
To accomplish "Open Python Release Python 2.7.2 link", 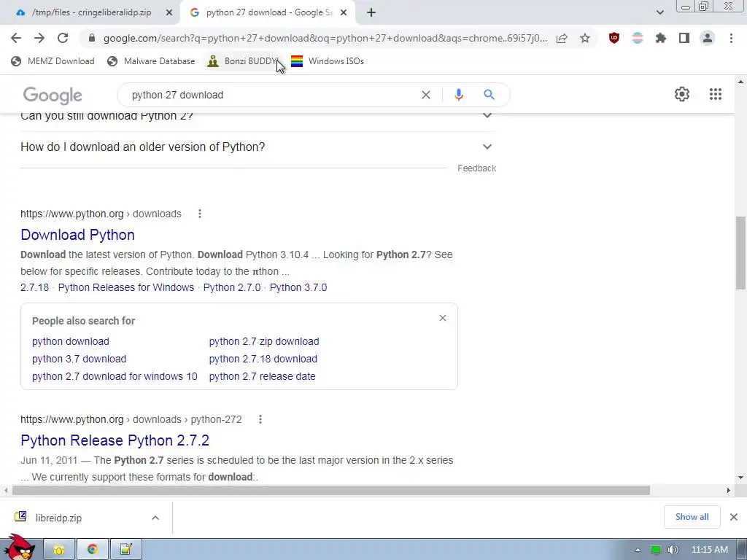I will pyautogui.click(x=115, y=440).
